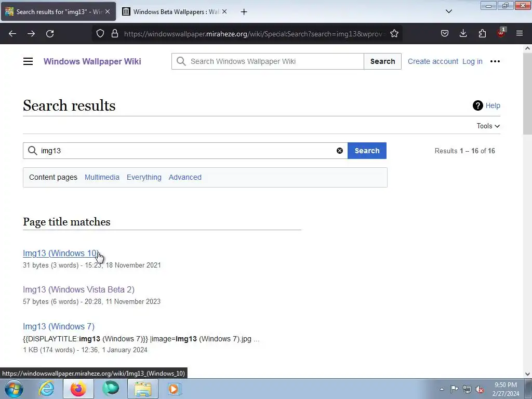Open a new browser tab
Screen dimensions: 532x399
coord(244,12)
